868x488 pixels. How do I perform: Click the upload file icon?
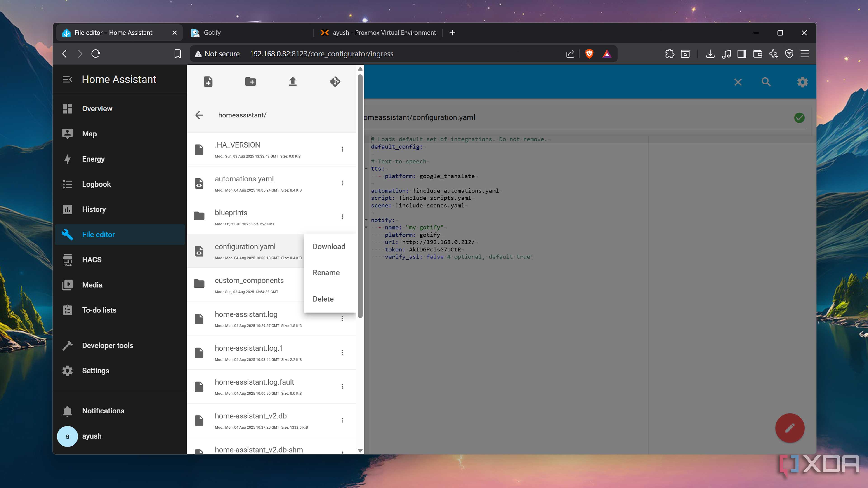coord(292,82)
